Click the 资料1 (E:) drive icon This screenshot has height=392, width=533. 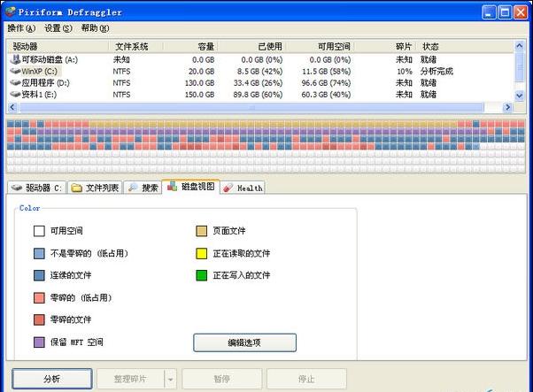15,94
